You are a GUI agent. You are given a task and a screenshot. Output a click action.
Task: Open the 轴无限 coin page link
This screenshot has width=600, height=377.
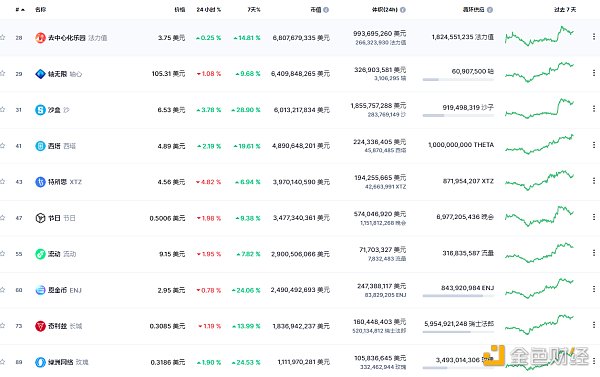tap(57, 74)
